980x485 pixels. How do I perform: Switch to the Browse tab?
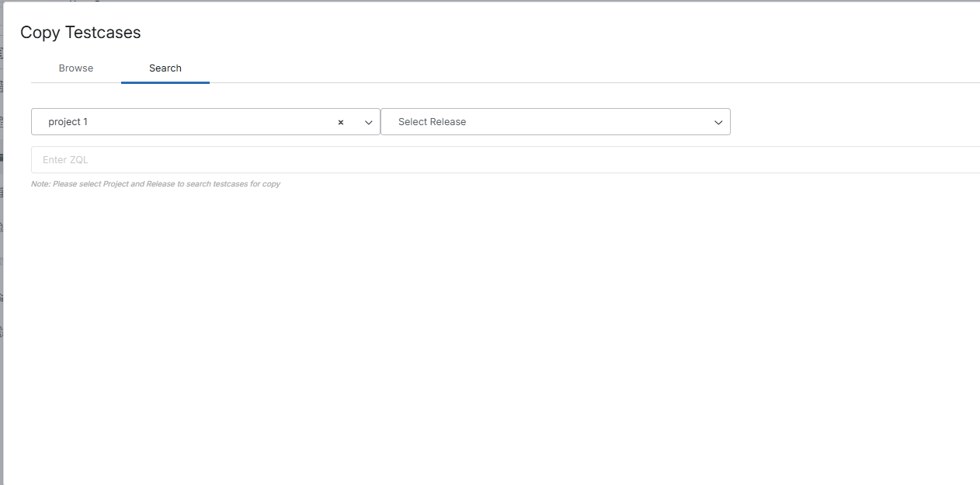point(76,68)
